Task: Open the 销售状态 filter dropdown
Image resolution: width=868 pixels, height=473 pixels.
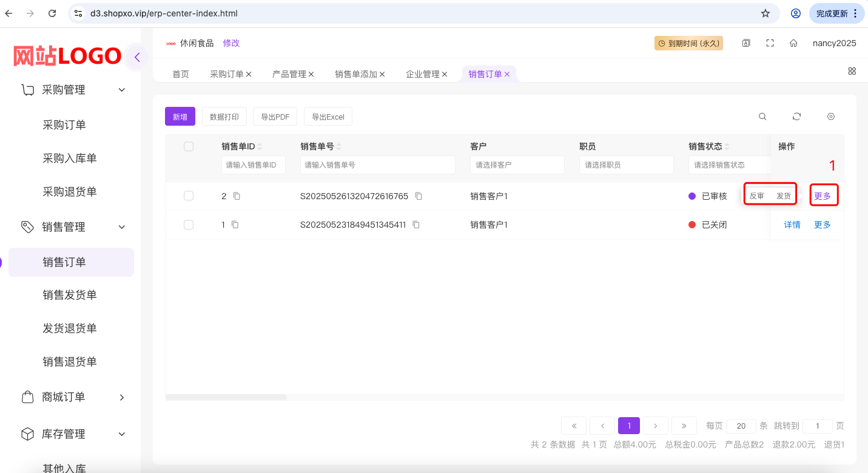Action: tap(729, 165)
